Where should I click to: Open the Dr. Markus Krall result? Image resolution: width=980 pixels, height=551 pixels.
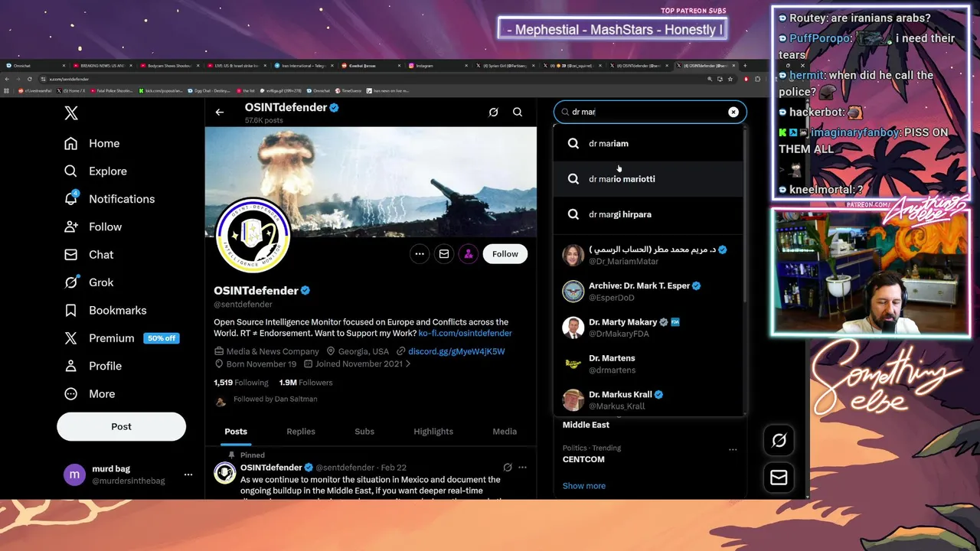tap(648, 399)
